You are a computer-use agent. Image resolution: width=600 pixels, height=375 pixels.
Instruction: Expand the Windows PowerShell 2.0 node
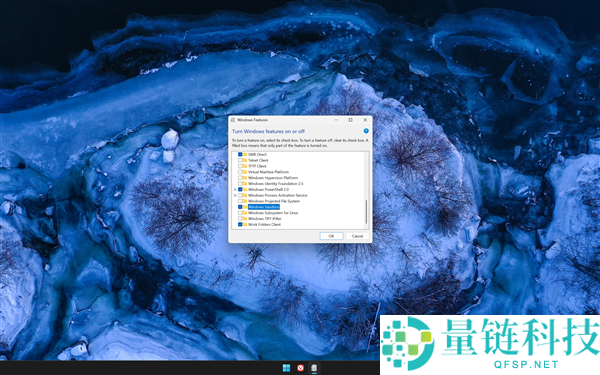pos(235,189)
